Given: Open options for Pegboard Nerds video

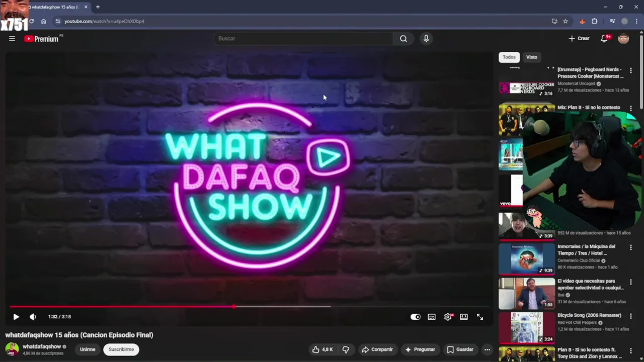Looking at the screenshot, I should click(630, 71).
